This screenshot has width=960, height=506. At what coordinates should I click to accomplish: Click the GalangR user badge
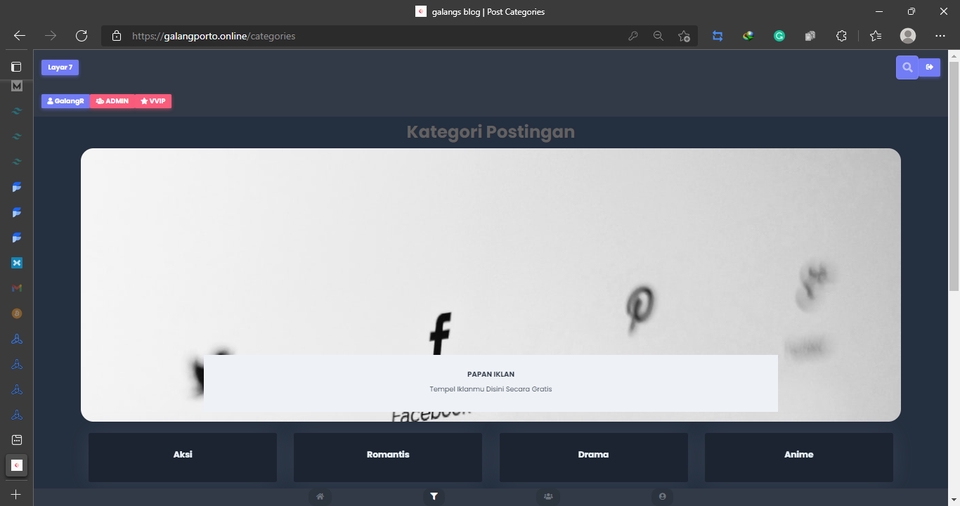coord(66,101)
